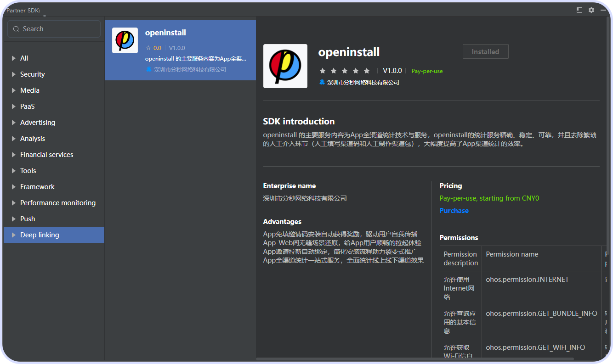
Task: Click the company icon under the V1.0.0 details header
Action: pos(322,82)
